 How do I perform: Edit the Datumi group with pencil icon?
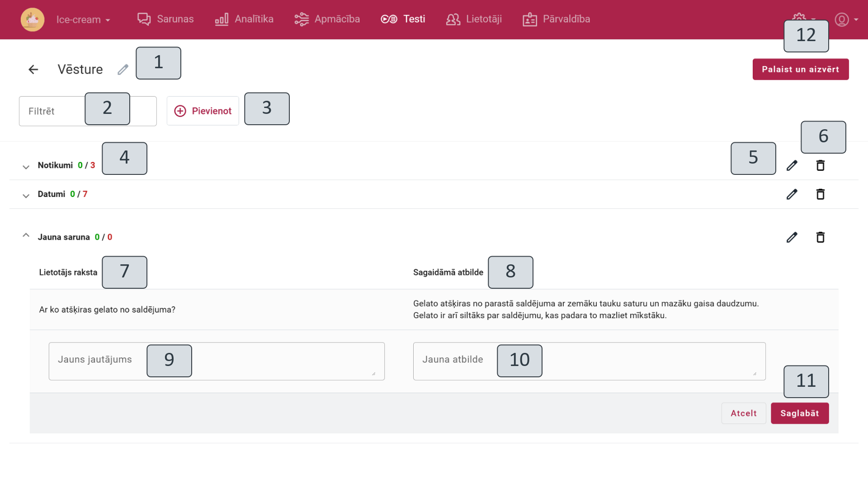[x=792, y=194]
